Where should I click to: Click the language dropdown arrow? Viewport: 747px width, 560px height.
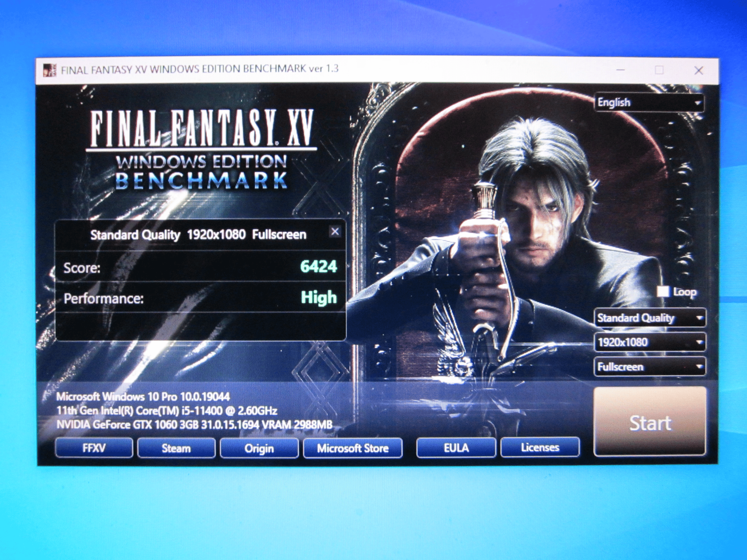tap(697, 103)
